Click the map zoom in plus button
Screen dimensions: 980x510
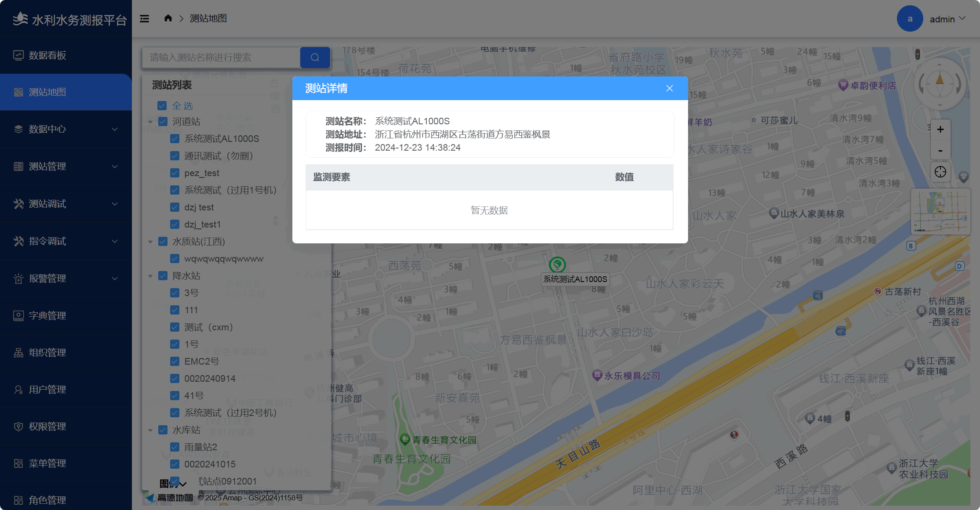tap(940, 130)
